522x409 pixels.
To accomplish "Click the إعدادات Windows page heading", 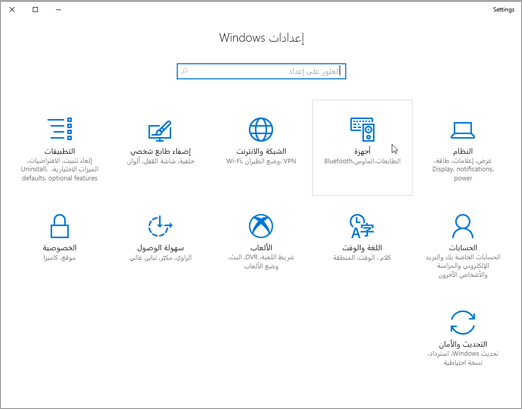I will click(x=261, y=38).
